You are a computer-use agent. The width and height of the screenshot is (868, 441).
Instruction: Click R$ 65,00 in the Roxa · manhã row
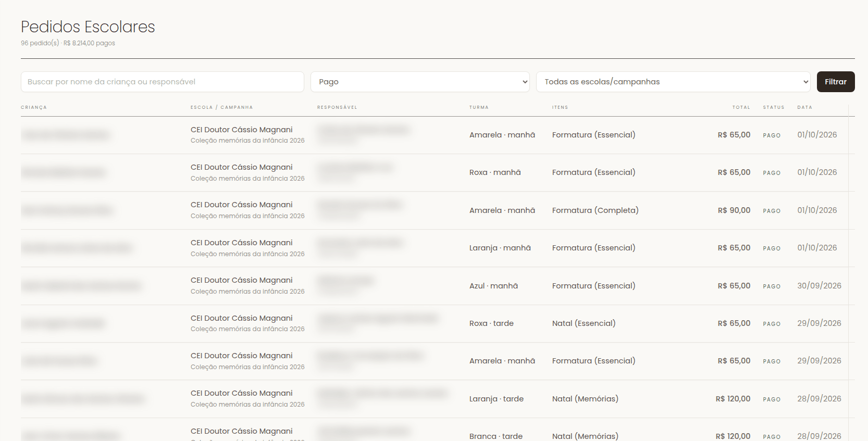click(734, 172)
